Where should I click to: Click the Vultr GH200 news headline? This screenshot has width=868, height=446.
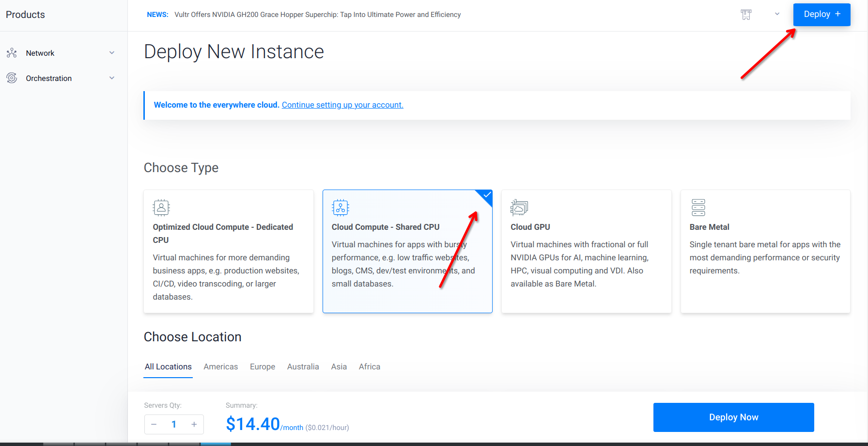[317, 15]
